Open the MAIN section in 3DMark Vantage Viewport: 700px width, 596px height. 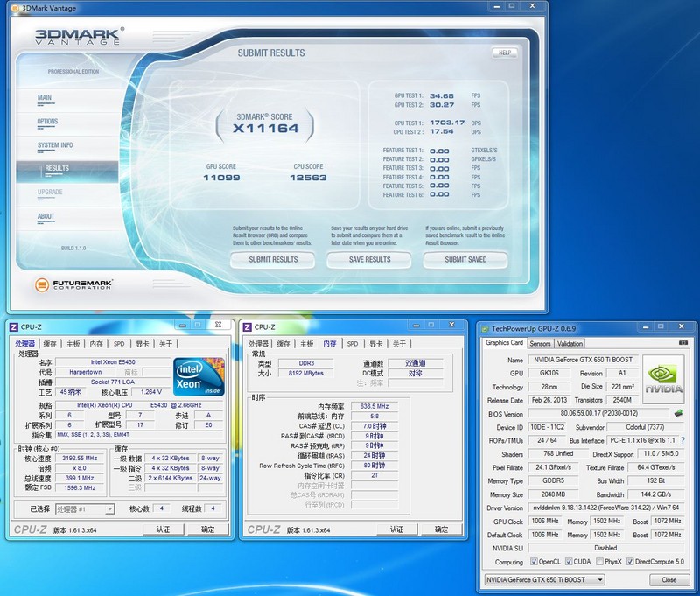click(x=45, y=98)
